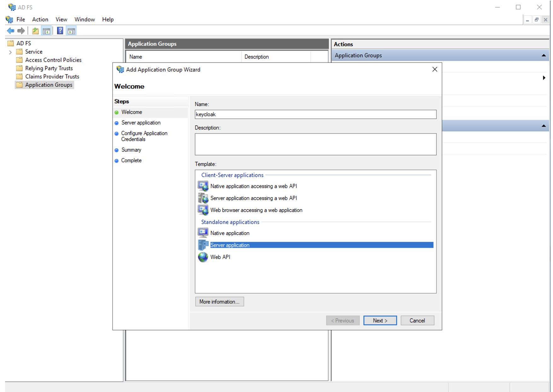Click the Server application accessing a web API icon
The height and width of the screenshot is (392, 553).
point(203,198)
